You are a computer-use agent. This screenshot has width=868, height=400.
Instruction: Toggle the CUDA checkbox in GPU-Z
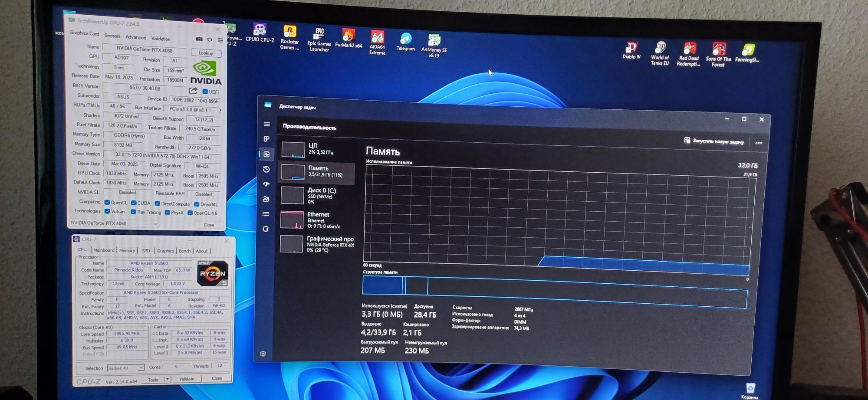[x=134, y=203]
